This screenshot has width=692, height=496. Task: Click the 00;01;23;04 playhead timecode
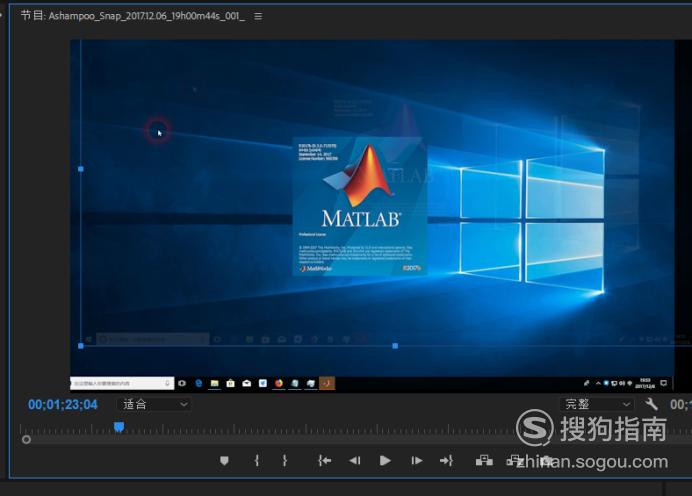click(x=63, y=405)
